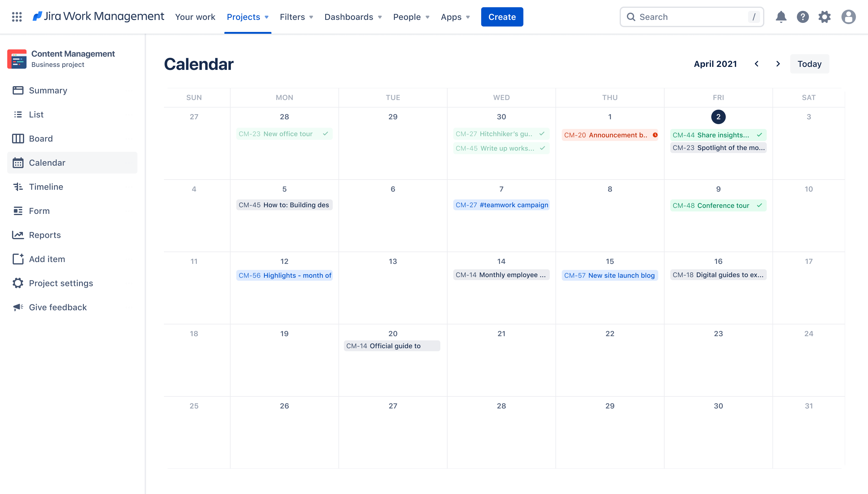Click the Add item icon in sidebar
The height and width of the screenshot is (494, 868).
(18, 259)
